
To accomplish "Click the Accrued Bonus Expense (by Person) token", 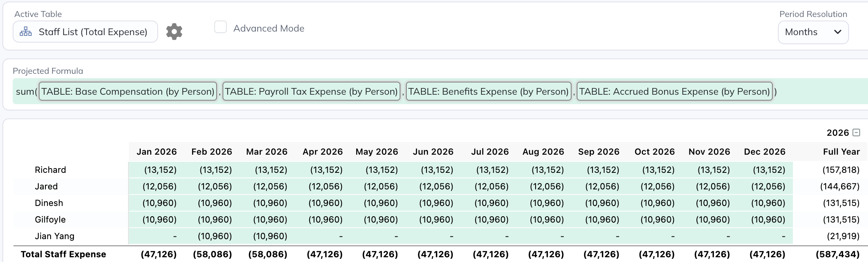I will click(x=674, y=92).
